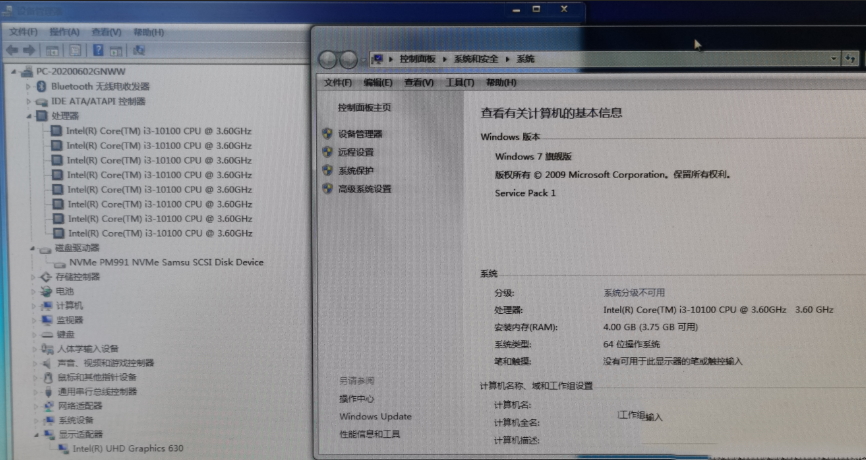Open 工具(T) menu in System window

[x=460, y=82]
